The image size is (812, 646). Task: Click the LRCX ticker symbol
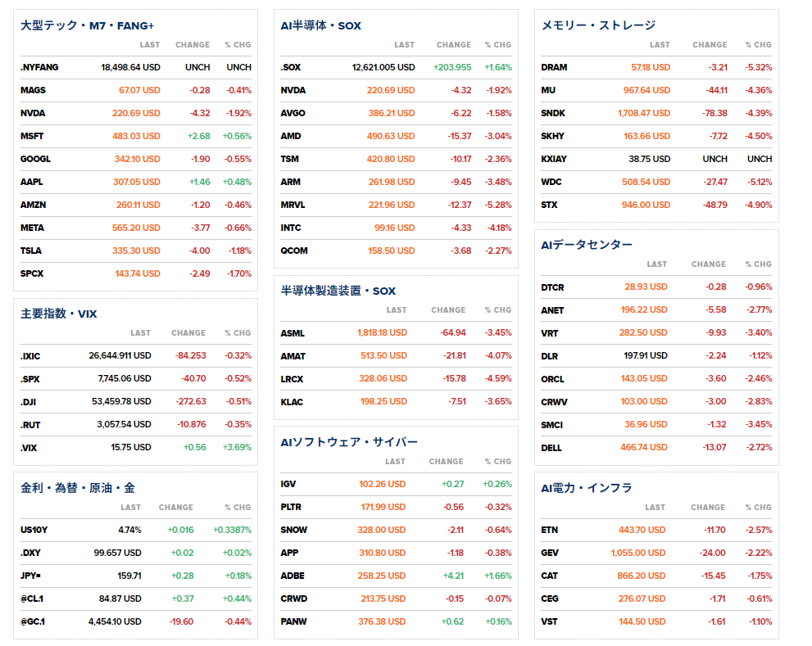[x=292, y=379]
